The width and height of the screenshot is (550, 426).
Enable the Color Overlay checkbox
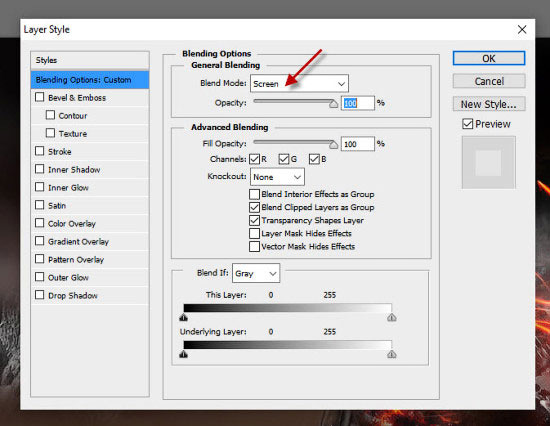pyautogui.click(x=40, y=223)
